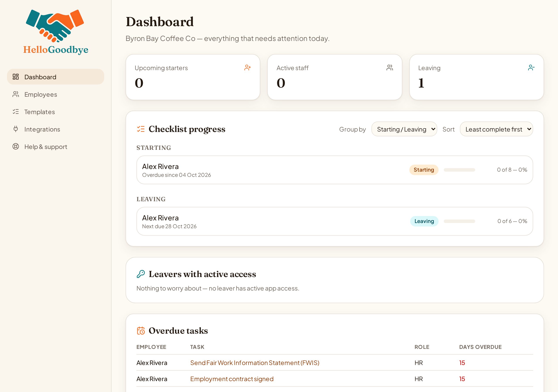Viewport: 558px width, 392px height.
Task: Open Help & support
Action: coord(56,147)
